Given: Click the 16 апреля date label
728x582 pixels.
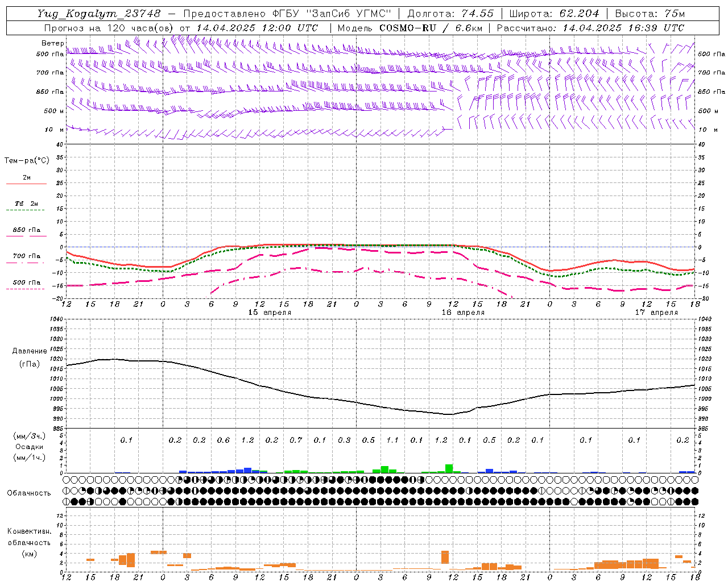Looking at the screenshot, I should point(463,313).
